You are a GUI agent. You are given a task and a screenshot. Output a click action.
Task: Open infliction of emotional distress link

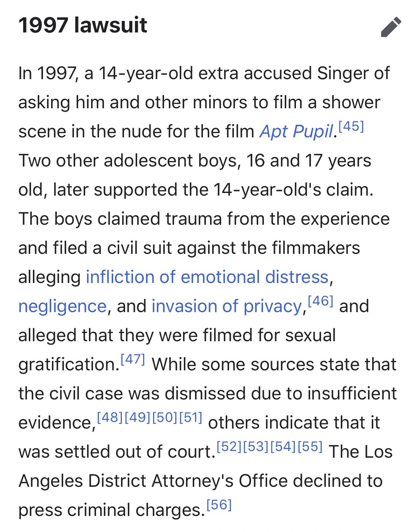click(207, 277)
